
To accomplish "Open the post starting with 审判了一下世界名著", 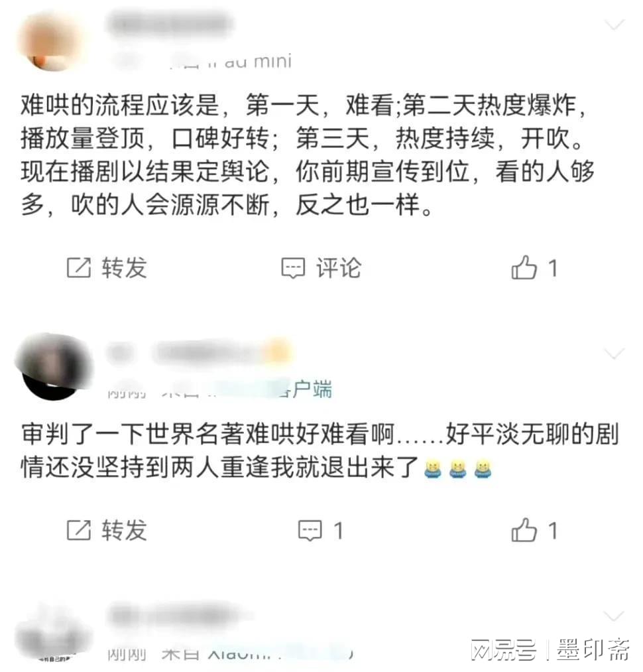I will [320, 450].
